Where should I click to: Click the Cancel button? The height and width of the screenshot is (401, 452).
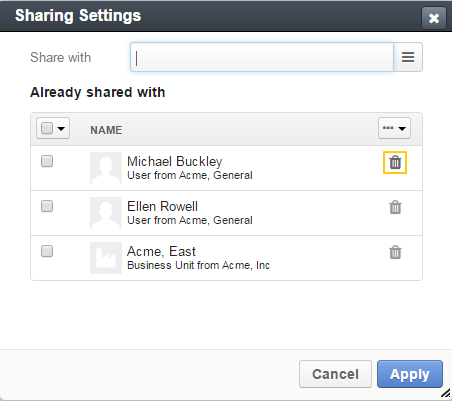point(335,374)
